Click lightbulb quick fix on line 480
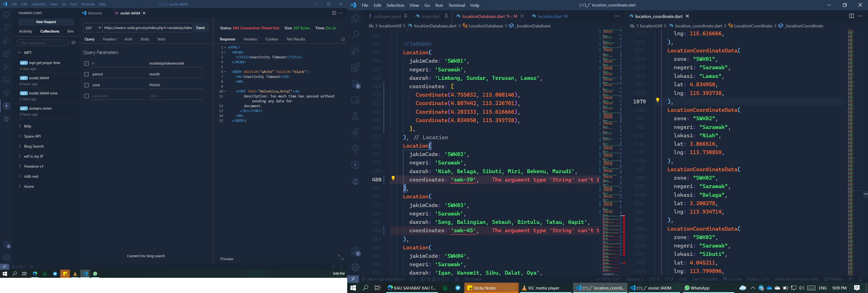Image resolution: width=868 pixels, height=293 pixels. click(x=393, y=178)
